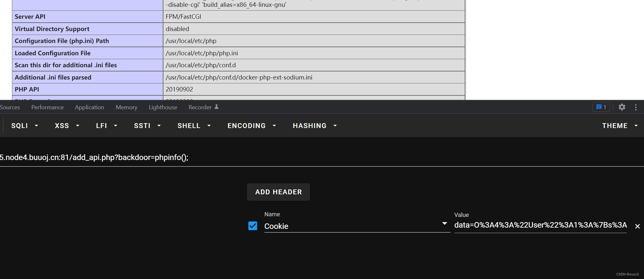Select the 'FPM/FastCGI' value cell
644x279 pixels.
tap(314, 17)
